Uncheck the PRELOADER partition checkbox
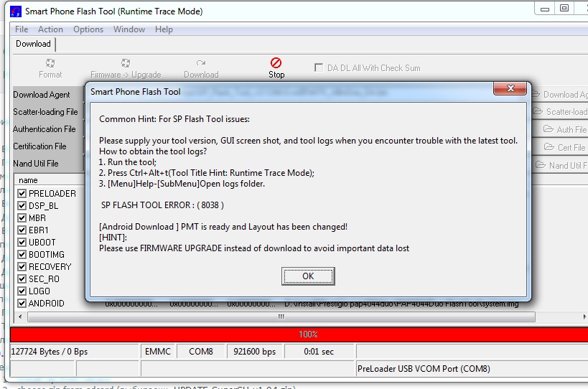The width and height of the screenshot is (588, 389). point(22,194)
